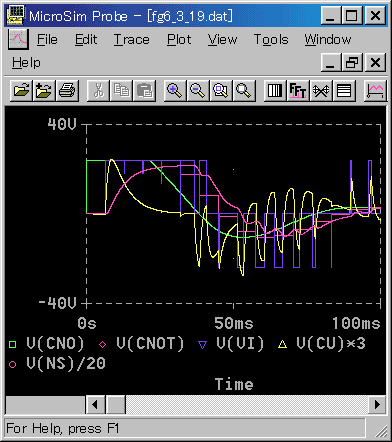
Task: Click the Paste toolbar icon
Action: click(x=144, y=90)
